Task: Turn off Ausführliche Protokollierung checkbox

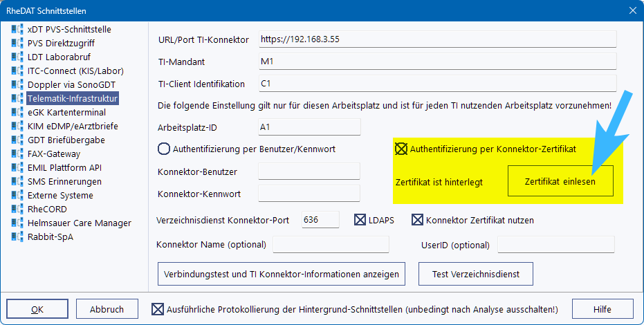Action: 158,309
